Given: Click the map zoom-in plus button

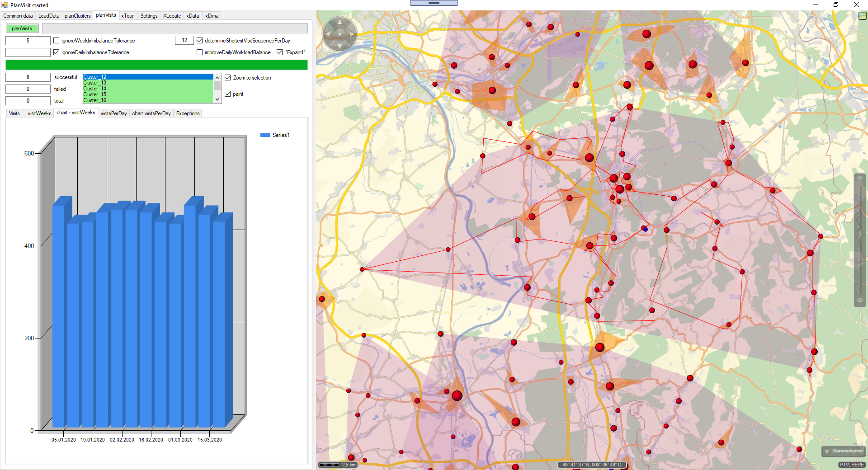Looking at the screenshot, I should 860,179.
